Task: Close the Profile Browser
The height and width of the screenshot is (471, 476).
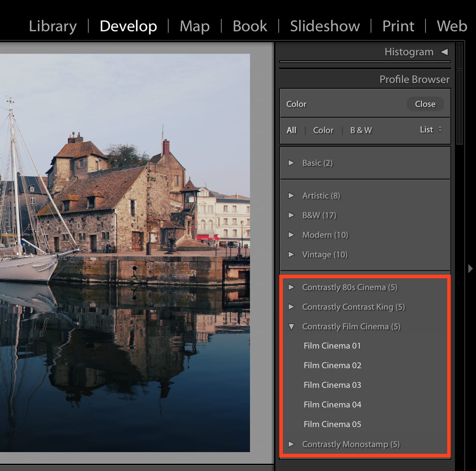Action: [425, 104]
